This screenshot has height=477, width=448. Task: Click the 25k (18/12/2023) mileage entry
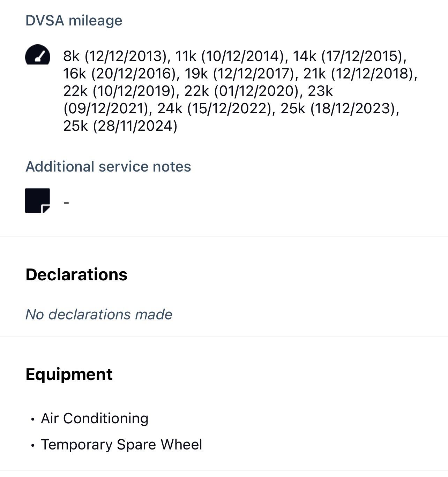339,108
